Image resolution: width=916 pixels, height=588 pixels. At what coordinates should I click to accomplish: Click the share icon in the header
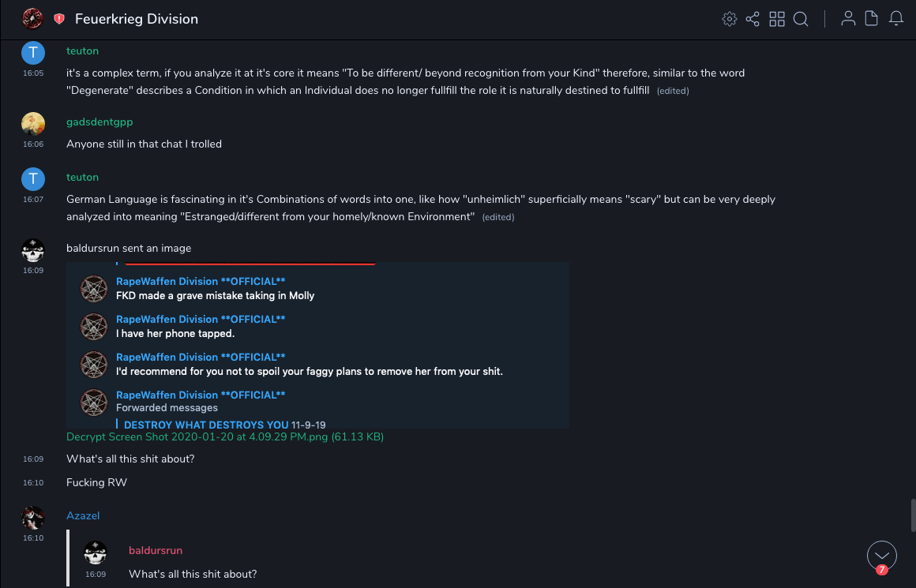click(753, 19)
